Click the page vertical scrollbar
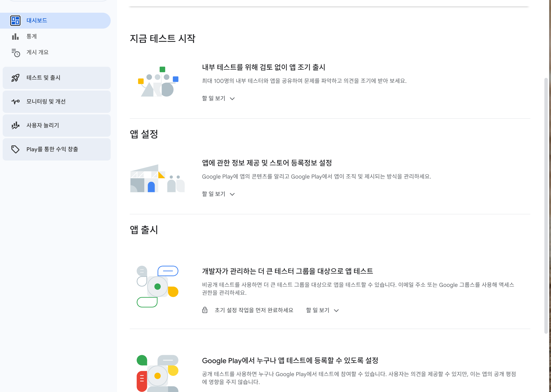 546,205
